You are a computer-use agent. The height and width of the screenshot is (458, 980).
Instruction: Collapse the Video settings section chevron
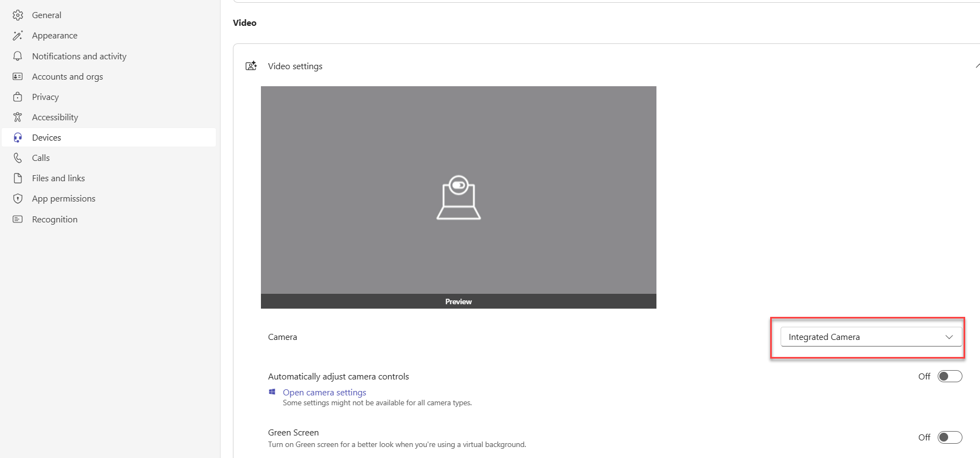pyautogui.click(x=977, y=66)
